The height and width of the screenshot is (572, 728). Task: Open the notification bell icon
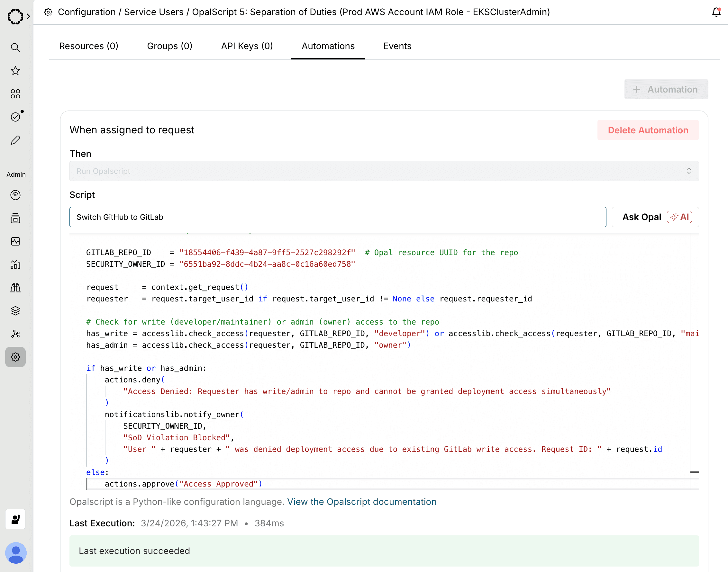[716, 13]
